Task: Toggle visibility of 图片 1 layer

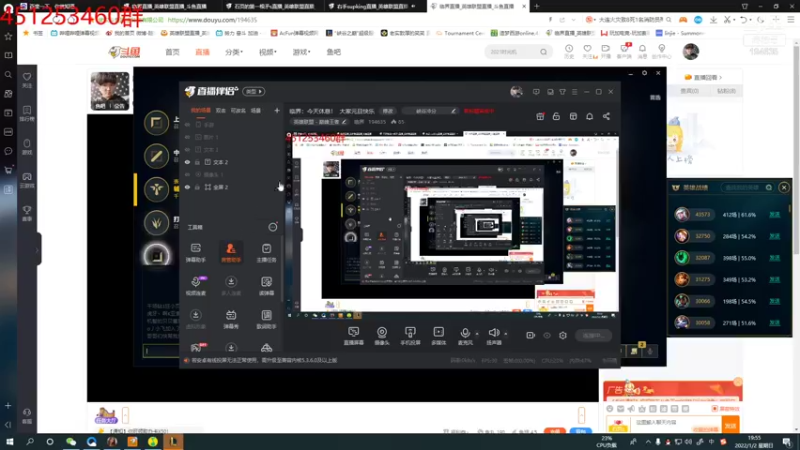Action: 187,137
